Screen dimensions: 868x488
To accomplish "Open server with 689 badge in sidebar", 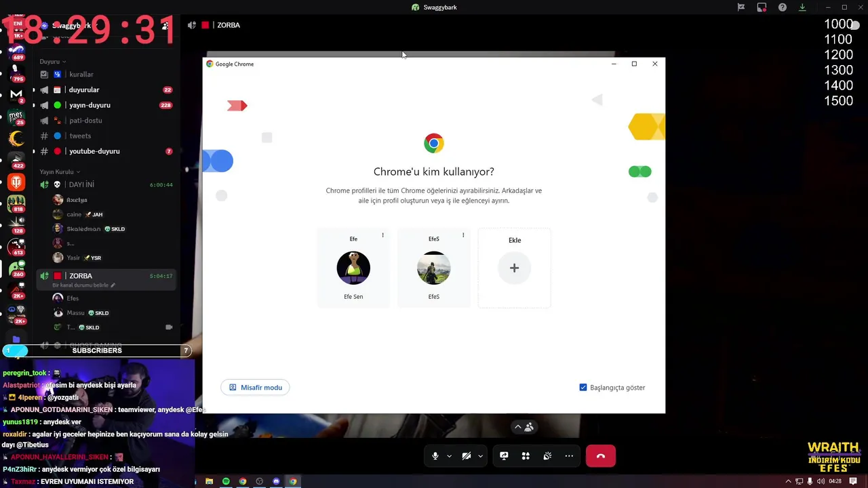I will tap(16, 52).
